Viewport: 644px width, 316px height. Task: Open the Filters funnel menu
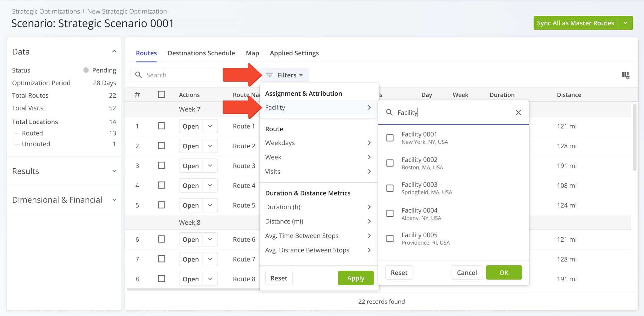284,75
